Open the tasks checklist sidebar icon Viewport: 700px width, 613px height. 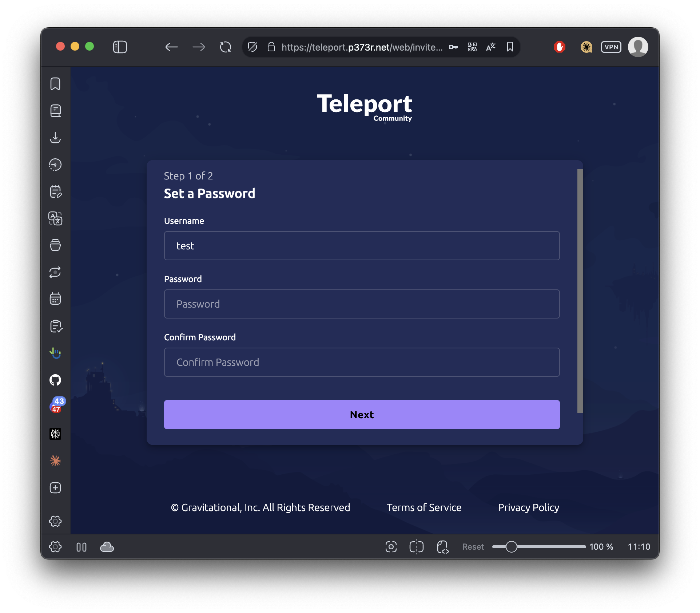[x=56, y=326]
